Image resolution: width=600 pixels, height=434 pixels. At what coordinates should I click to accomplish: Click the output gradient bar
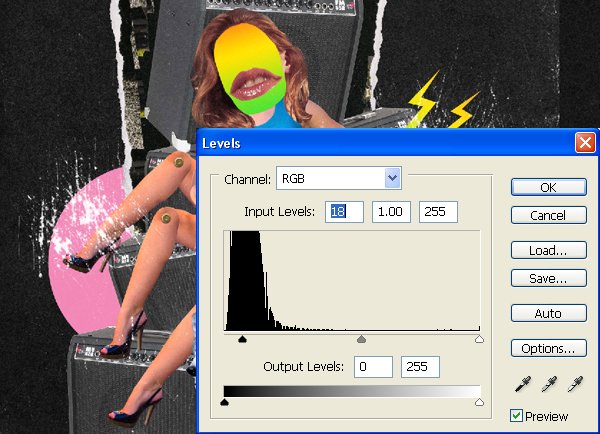[352, 391]
